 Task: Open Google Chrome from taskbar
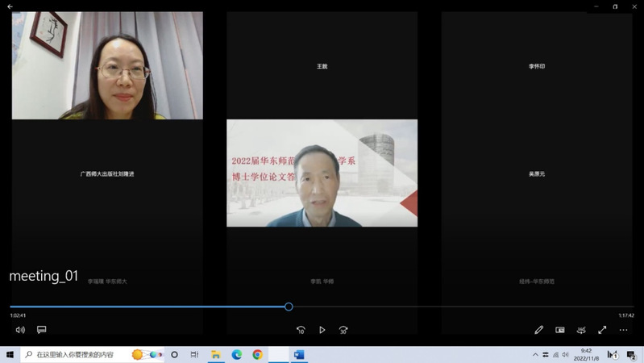(x=258, y=355)
